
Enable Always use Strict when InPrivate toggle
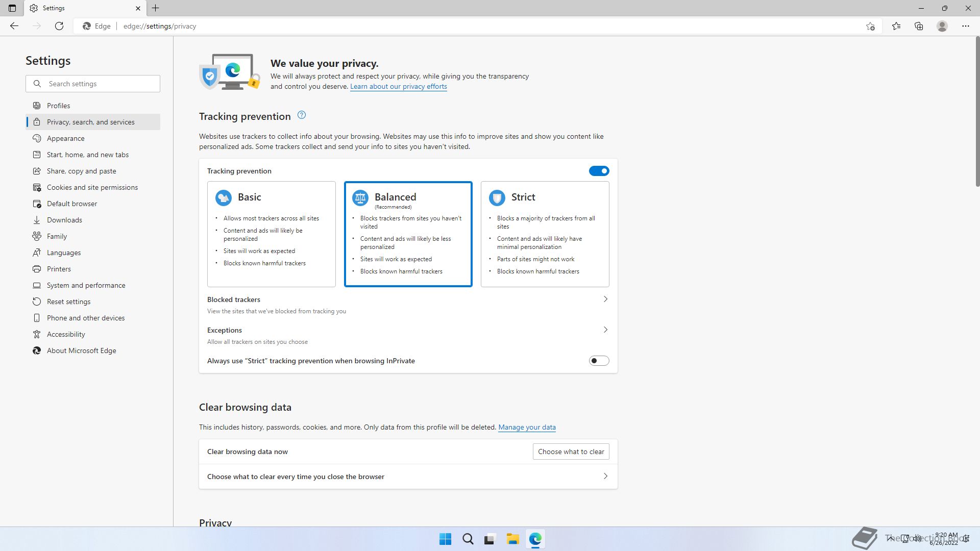599,361
